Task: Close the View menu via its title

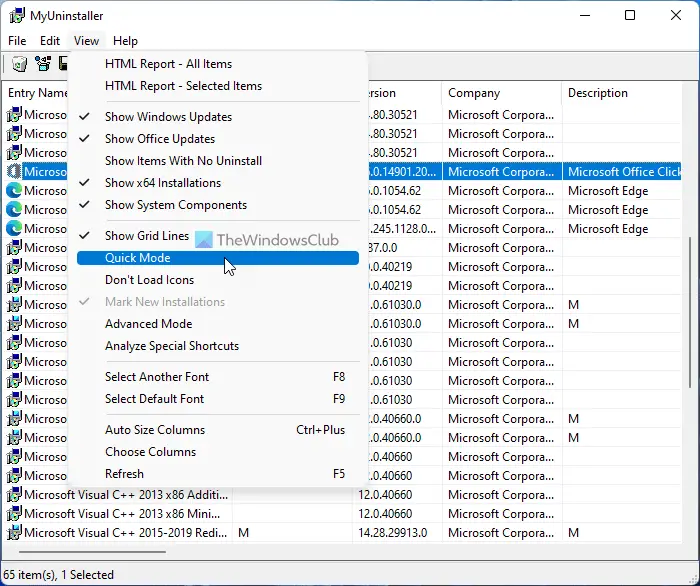Action: pyautogui.click(x=86, y=41)
